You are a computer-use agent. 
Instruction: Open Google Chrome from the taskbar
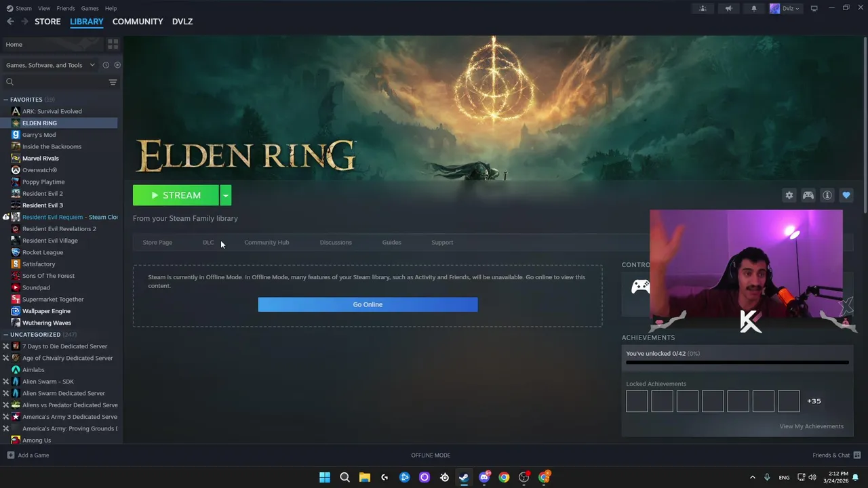point(504,477)
